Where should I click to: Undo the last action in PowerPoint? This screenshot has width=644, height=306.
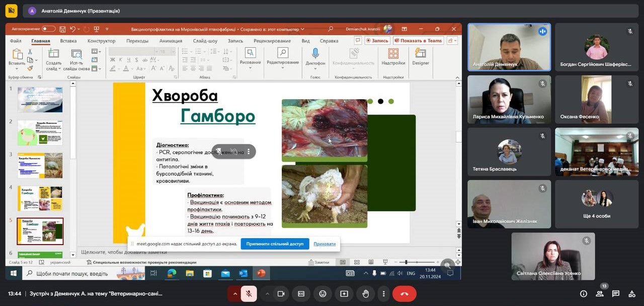point(72,29)
